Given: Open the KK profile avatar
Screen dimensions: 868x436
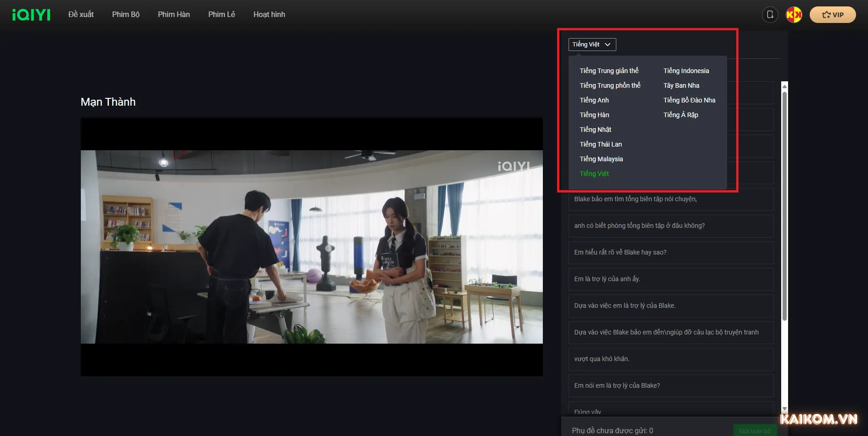Looking at the screenshot, I should pyautogui.click(x=794, y=14).
